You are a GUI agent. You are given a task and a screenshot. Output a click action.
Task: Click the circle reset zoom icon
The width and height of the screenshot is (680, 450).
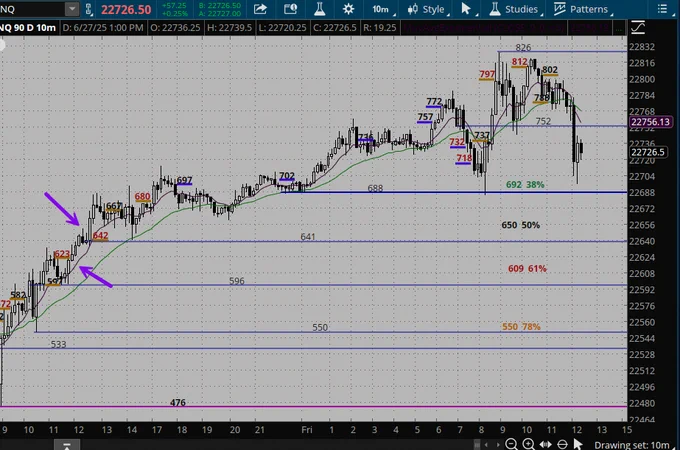pos(562,444)
